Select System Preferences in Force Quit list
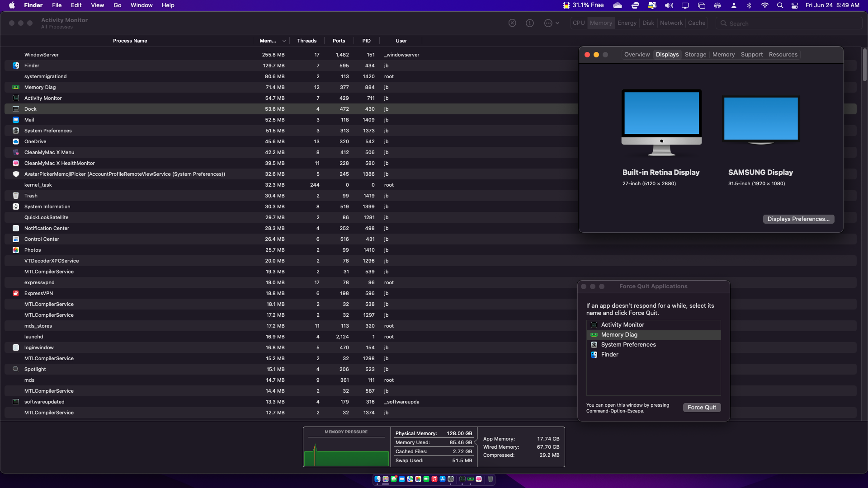Viewport: 868px width, 488px height. [x=628, y=345]
